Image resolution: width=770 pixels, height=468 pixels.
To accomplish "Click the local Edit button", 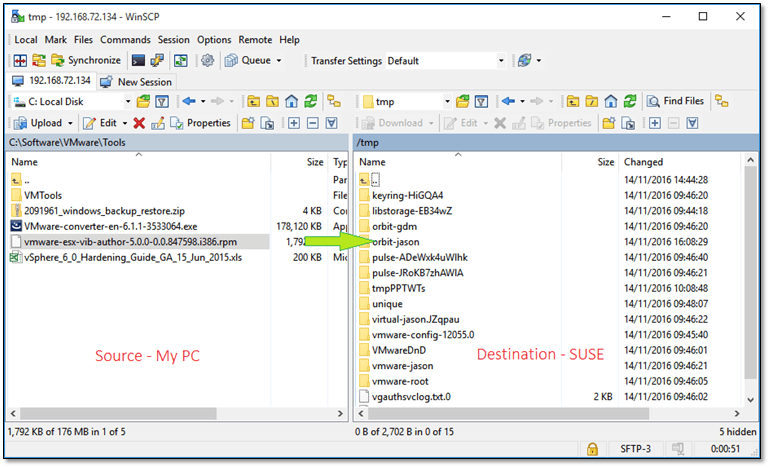I will click(x=100, y=123).
